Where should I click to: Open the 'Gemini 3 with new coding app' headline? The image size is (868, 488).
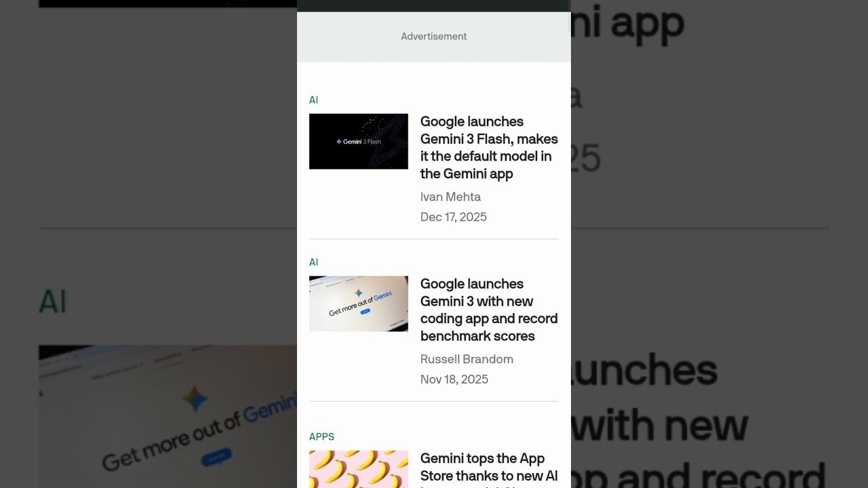(x=489, y=310)
